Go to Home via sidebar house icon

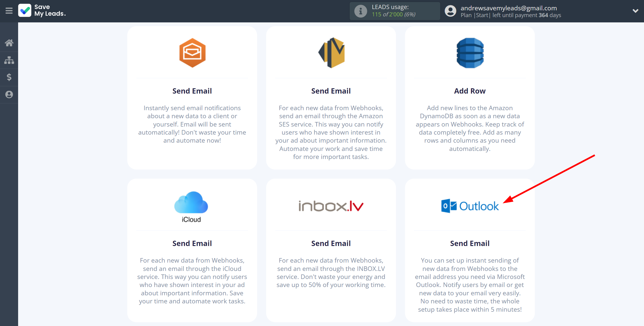[9, 43]
